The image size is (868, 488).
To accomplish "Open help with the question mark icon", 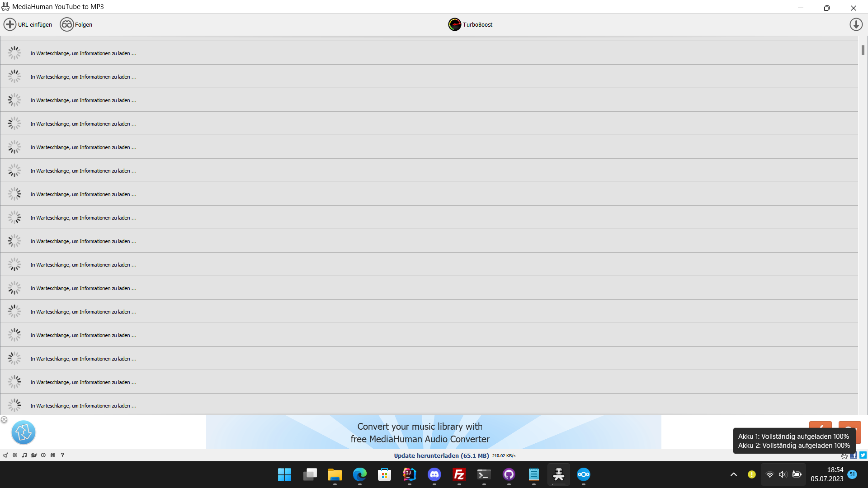I will pos(62,455).
